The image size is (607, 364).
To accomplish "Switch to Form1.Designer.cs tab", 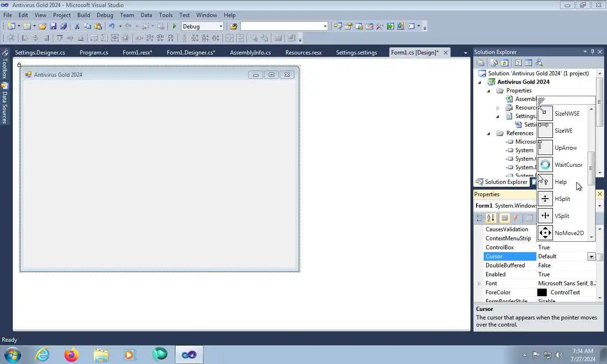I will (191, 53).
